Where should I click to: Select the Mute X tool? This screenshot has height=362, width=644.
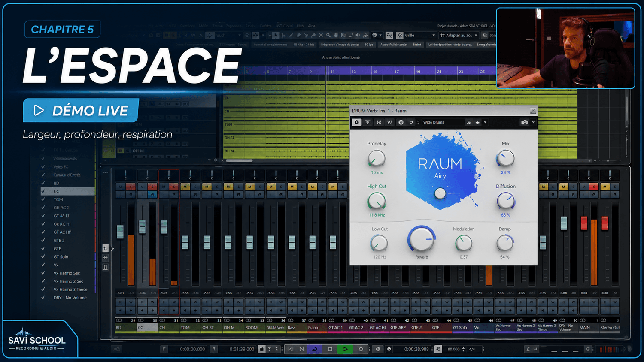click(x=321, y=35)
